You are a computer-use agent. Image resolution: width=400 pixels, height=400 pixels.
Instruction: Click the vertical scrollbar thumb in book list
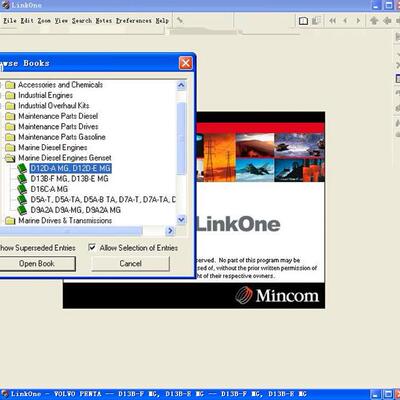pyautogui.click(x=181, y=138)
